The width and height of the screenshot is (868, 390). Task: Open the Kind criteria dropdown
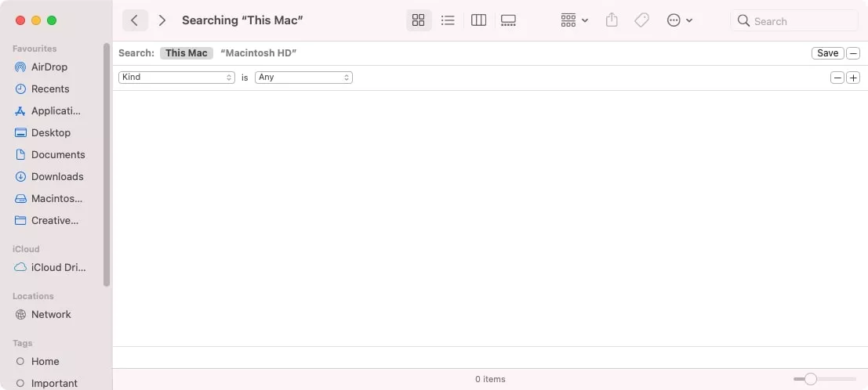176,78
